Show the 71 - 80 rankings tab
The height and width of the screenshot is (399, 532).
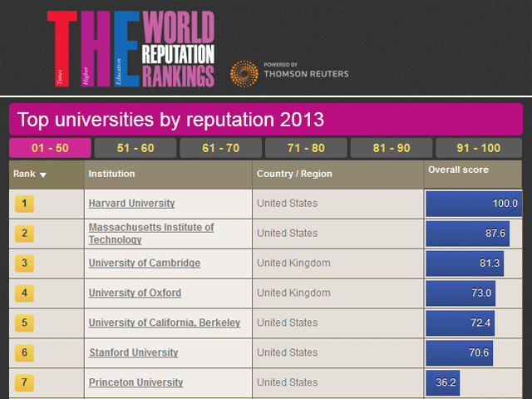pos(305,148)
